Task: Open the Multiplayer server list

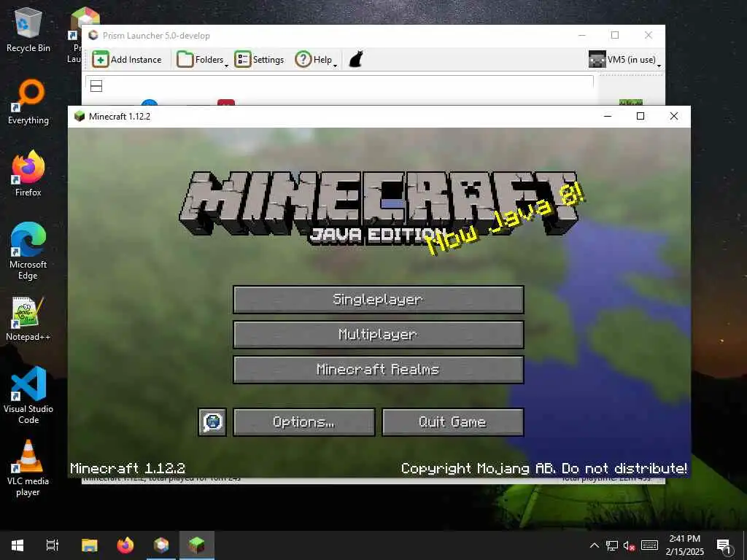Action: point(379,334)
